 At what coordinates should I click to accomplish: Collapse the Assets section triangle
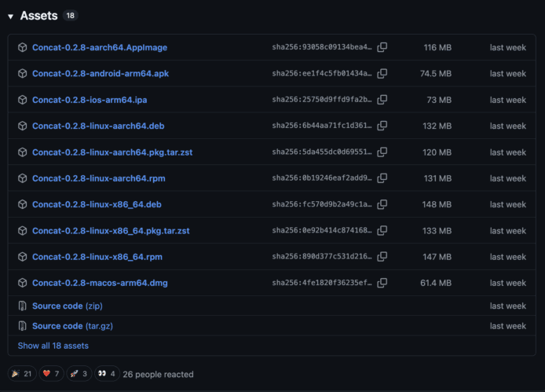point(11,16)
